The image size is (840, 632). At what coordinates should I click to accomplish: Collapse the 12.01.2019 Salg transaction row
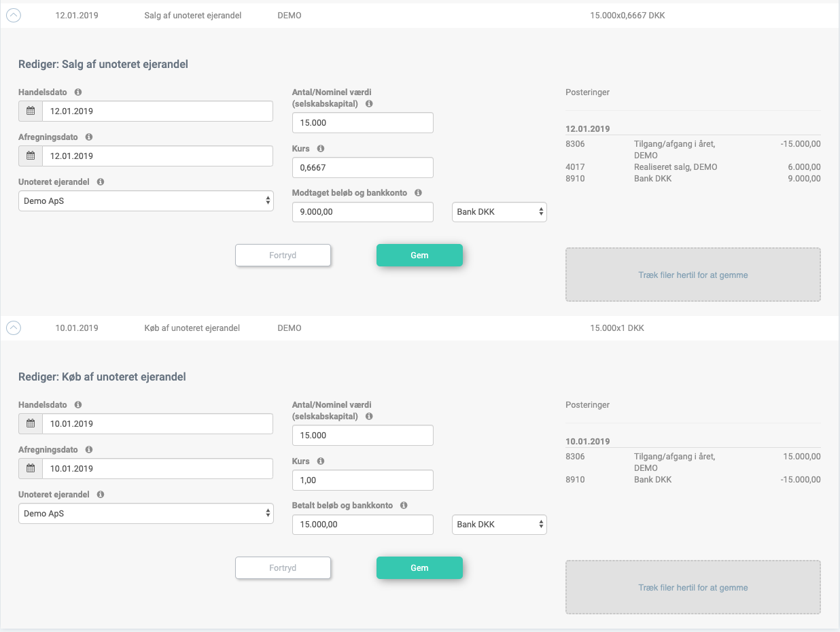coord(14,15)
